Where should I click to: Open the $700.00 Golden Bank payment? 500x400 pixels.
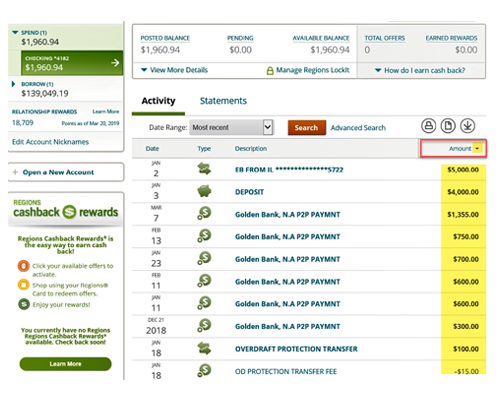pyautogui.click(x=288, y=259)
